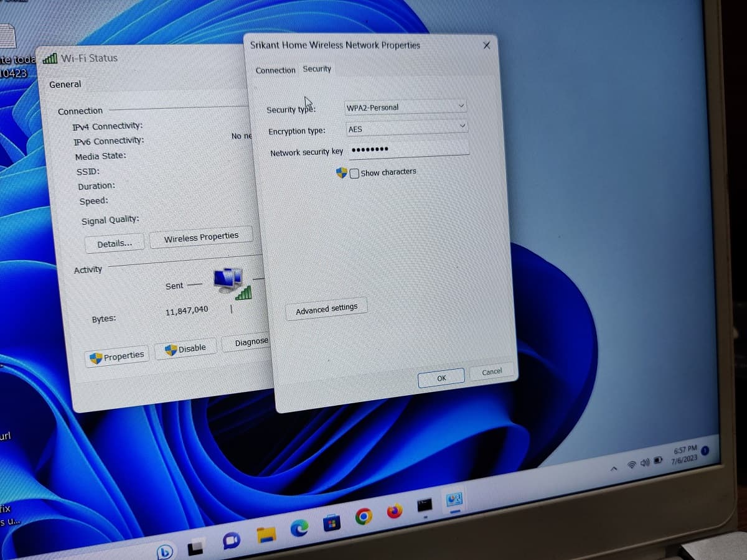This screenshot has width=747, height=560.
Task: Click the IPv6 Connectivity label
Action: click(x=108, y=141)
